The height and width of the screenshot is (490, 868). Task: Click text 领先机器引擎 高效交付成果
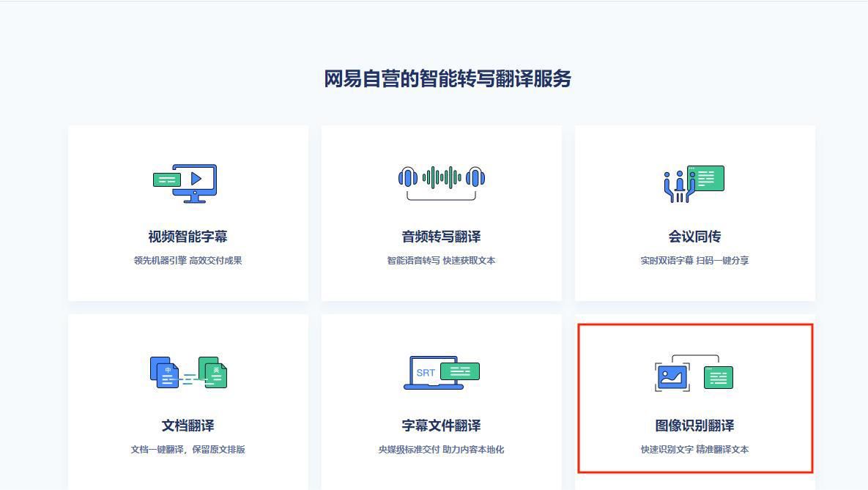[188, 261]
